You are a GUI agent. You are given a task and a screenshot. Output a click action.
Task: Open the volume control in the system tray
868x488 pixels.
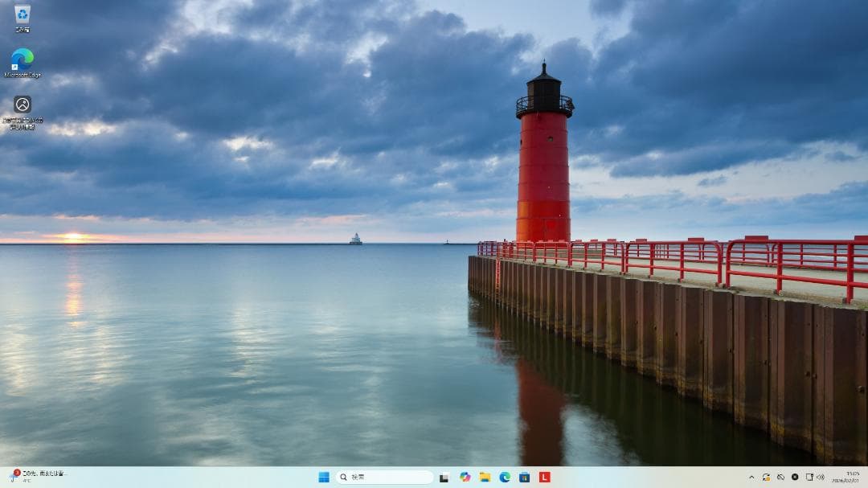[x=821, y=477]
